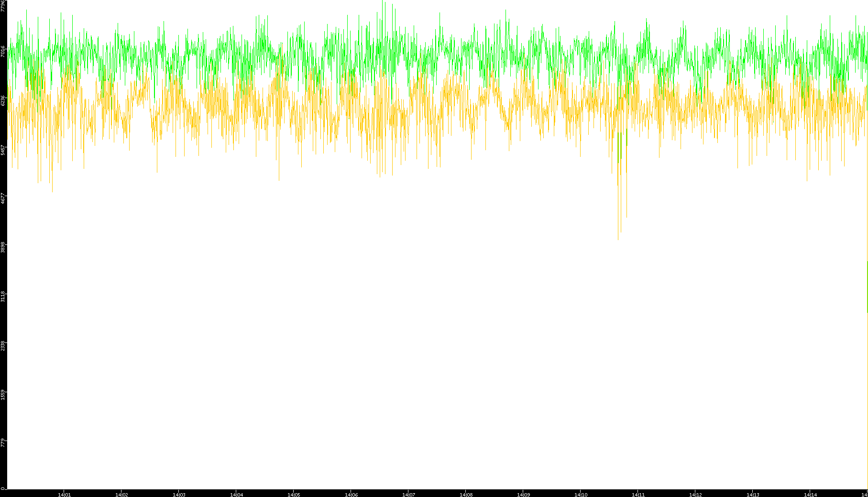Click the 14:02 time label
This screenshot has width=868, height=497.
click(121, 495)
